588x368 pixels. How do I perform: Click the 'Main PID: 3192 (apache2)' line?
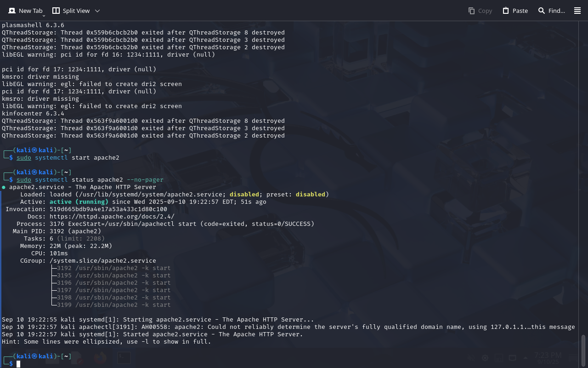[x=57, y=231]
